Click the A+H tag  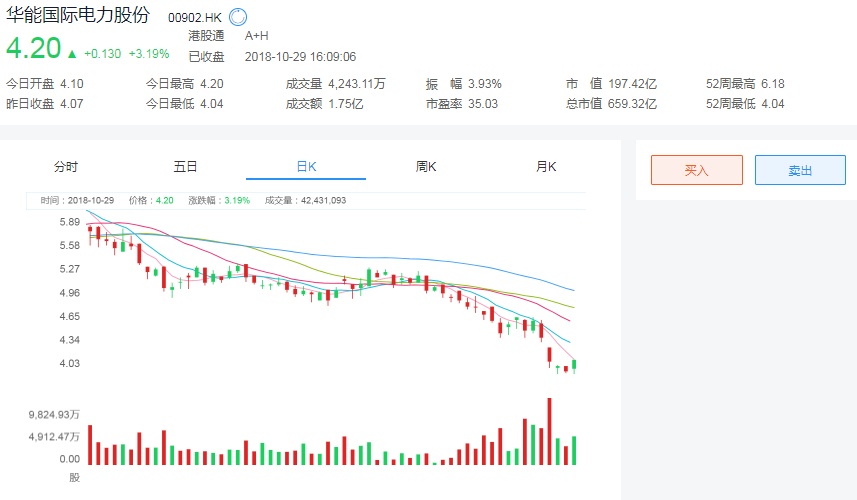coord(257,35)
